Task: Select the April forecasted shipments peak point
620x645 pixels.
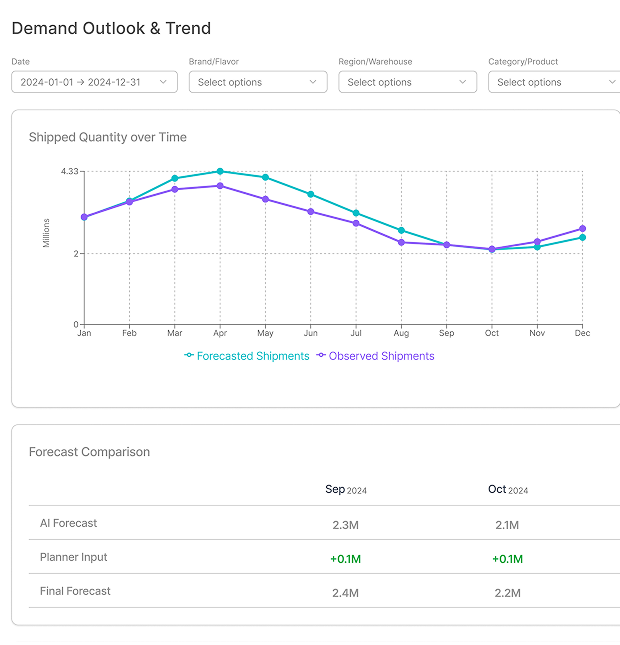Action: pos(220,171)
